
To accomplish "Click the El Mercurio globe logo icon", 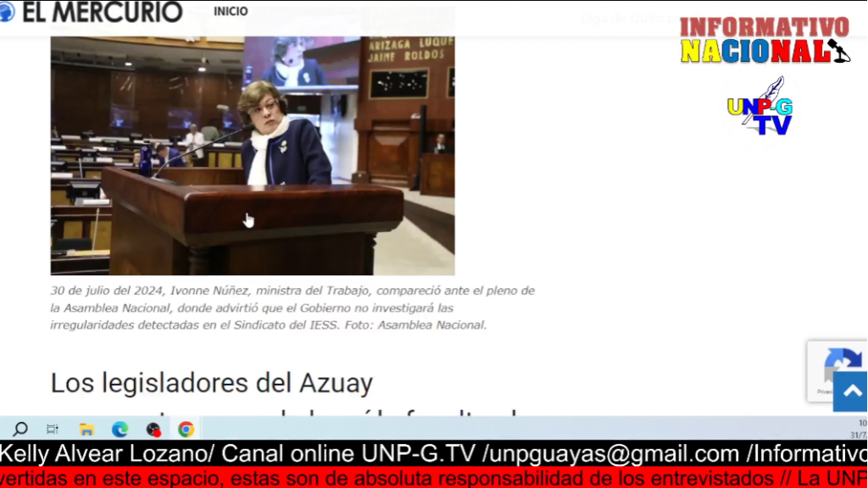I will [7, 11].
